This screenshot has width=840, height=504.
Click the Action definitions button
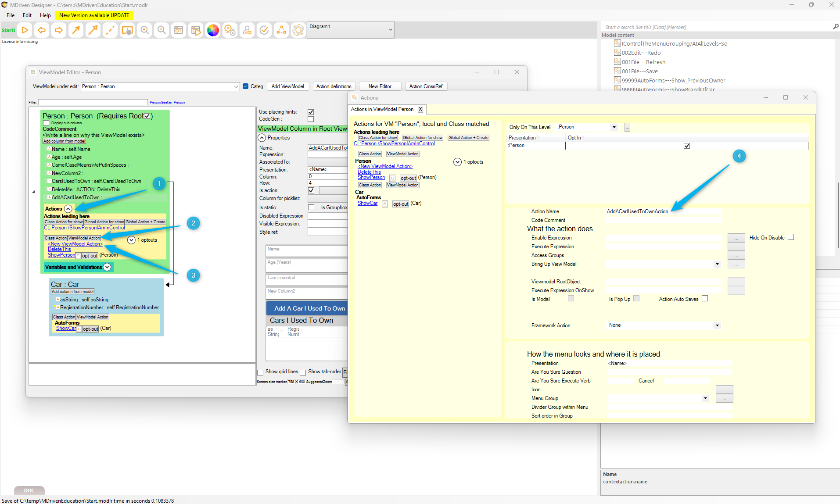[x=334, y=86]
